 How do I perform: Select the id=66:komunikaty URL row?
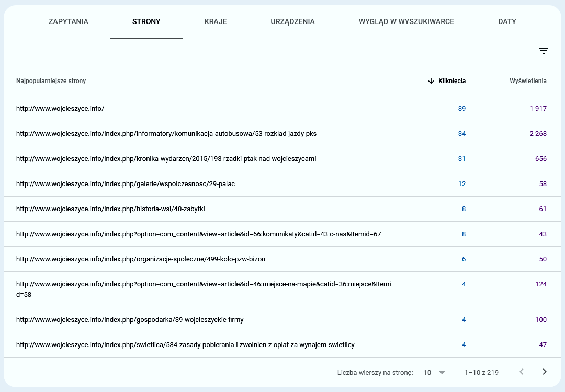282,234
